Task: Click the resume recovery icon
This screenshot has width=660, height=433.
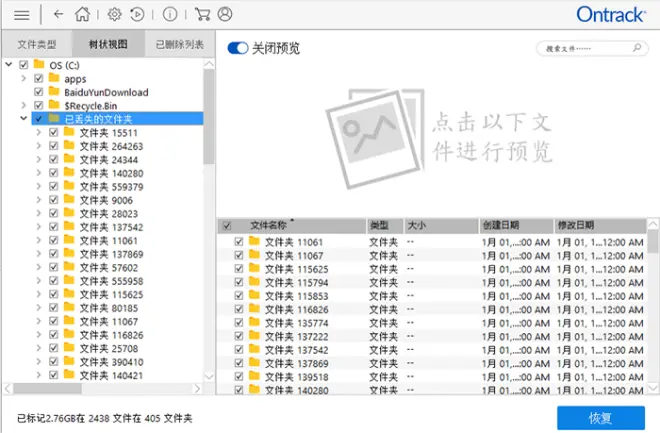Action: click(x=137, y=14)
